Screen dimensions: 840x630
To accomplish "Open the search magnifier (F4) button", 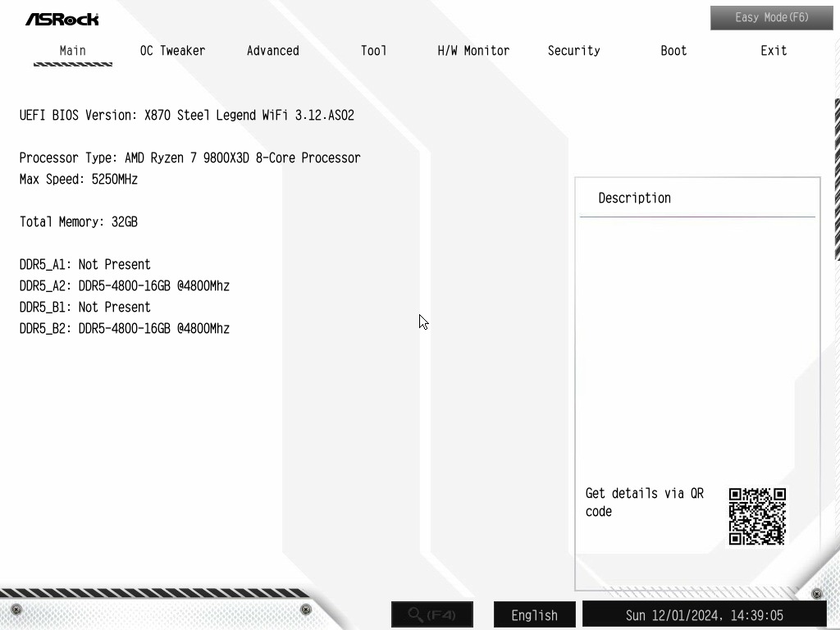I will point(432,614).
